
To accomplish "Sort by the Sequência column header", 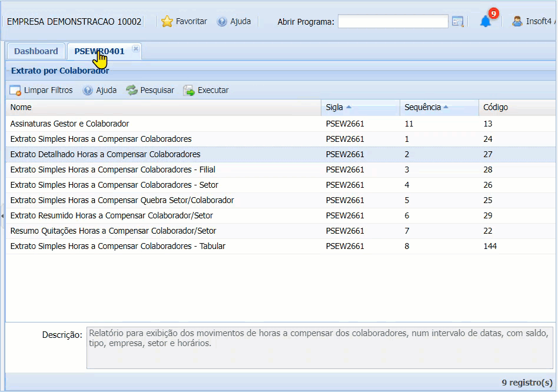I will (x=422, y=107).
